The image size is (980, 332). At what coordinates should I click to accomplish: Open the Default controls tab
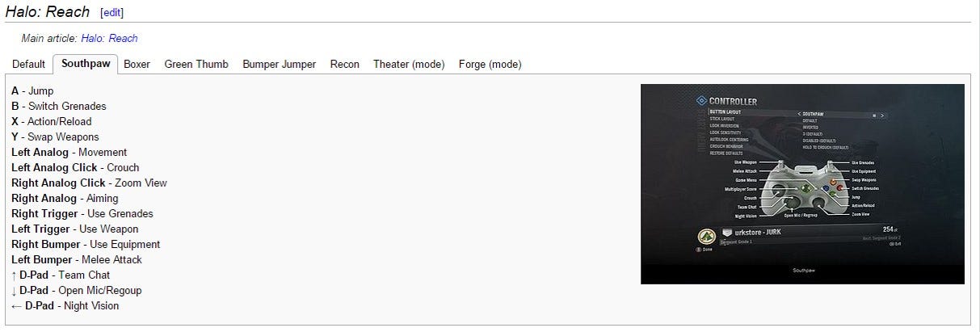pos(28,65)
